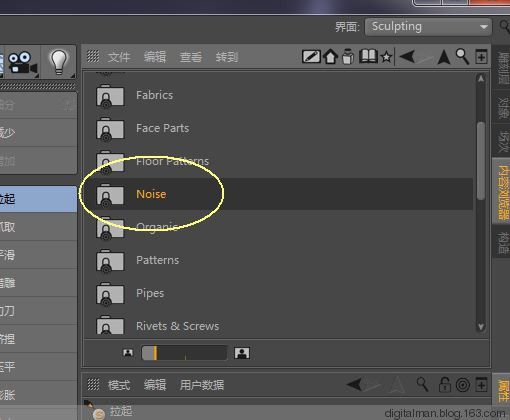Click the presets bucket icon

click(x=348, y=57)
